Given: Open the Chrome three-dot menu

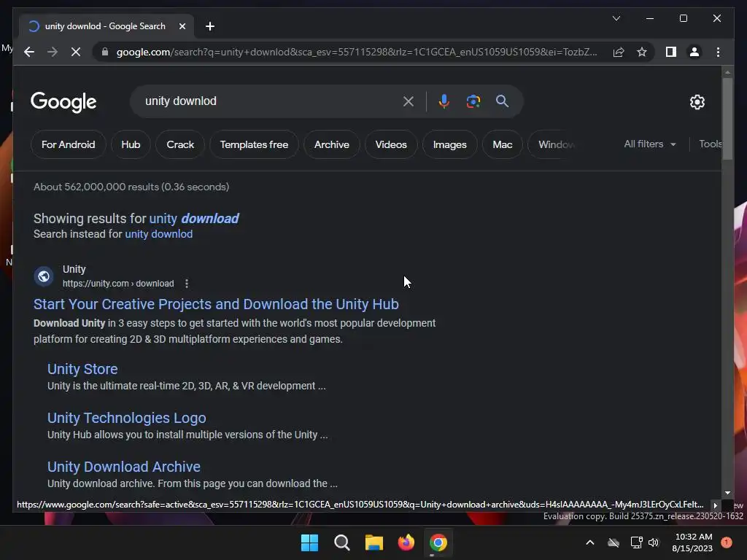Looking at the screenshot, I should pos(718,52).
